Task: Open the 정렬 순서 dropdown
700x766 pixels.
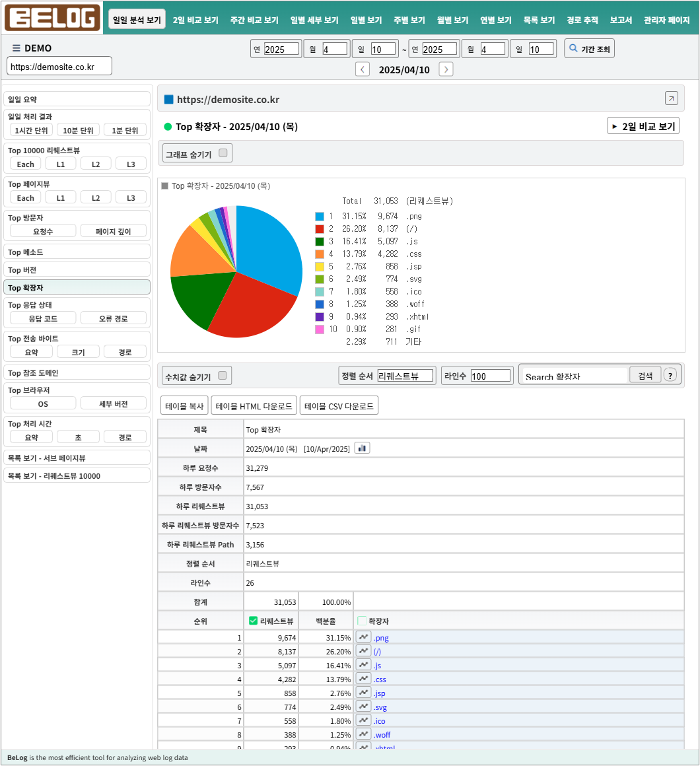Action: (x=405, y=376)
